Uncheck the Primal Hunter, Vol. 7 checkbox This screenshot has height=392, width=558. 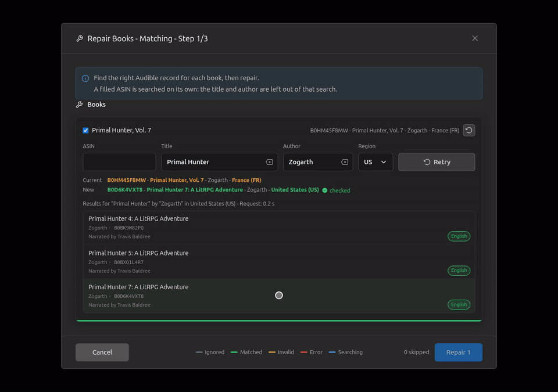(85, 130)
